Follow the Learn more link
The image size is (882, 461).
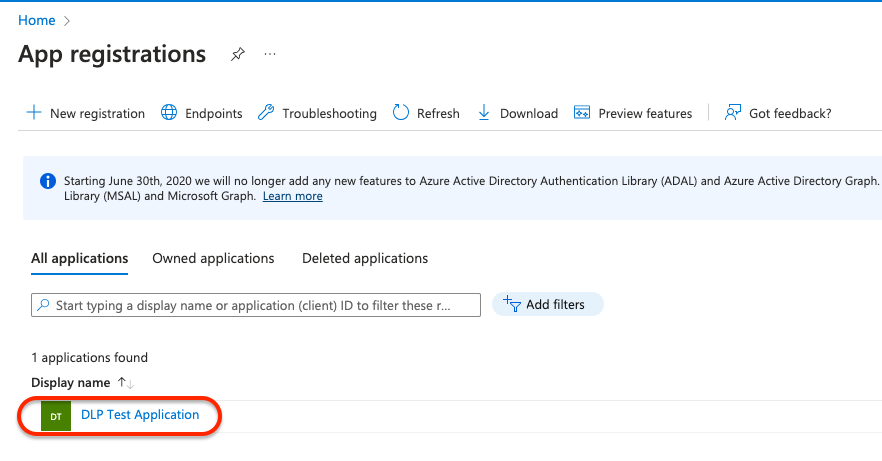click(x=292, y=196)
